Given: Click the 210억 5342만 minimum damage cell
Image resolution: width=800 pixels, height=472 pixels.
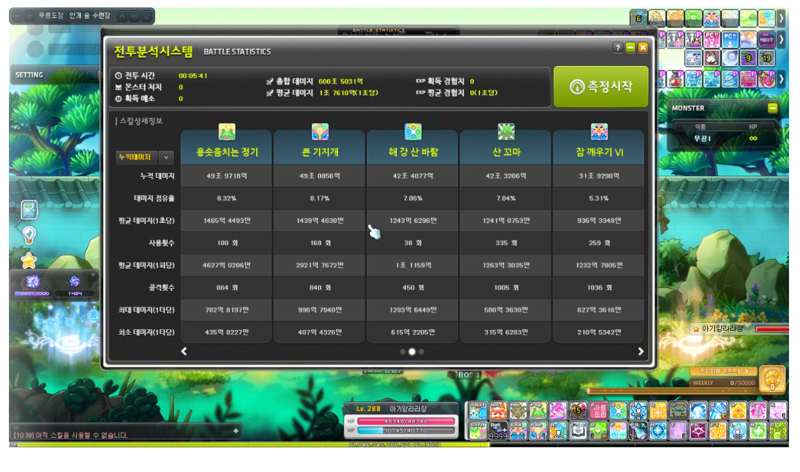Looking at the screenshot, I should pyautogui.click(x=599, y=332).
